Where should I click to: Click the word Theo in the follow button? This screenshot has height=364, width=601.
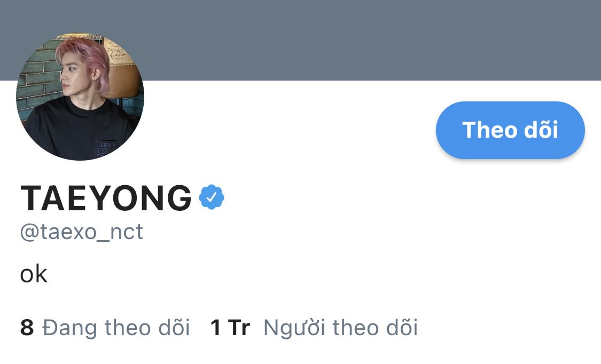(x=489, y=130)
